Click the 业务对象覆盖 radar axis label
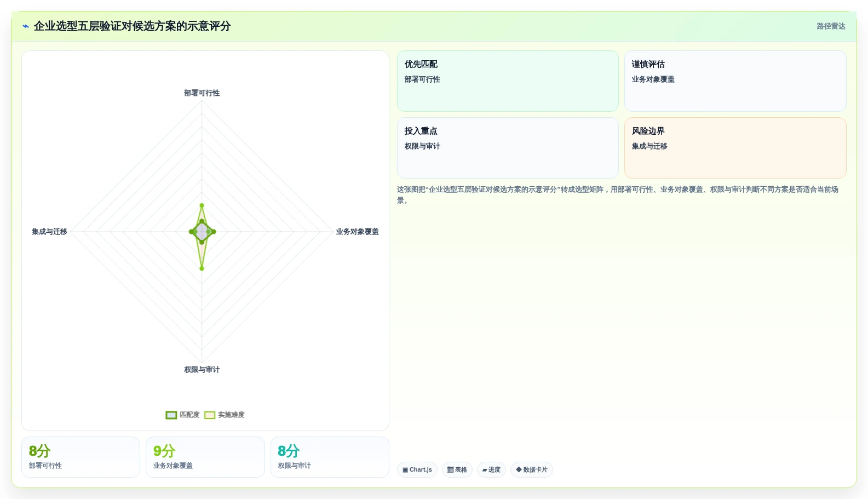The height and width of the screenshot is (499, 868). click(357, 232)
